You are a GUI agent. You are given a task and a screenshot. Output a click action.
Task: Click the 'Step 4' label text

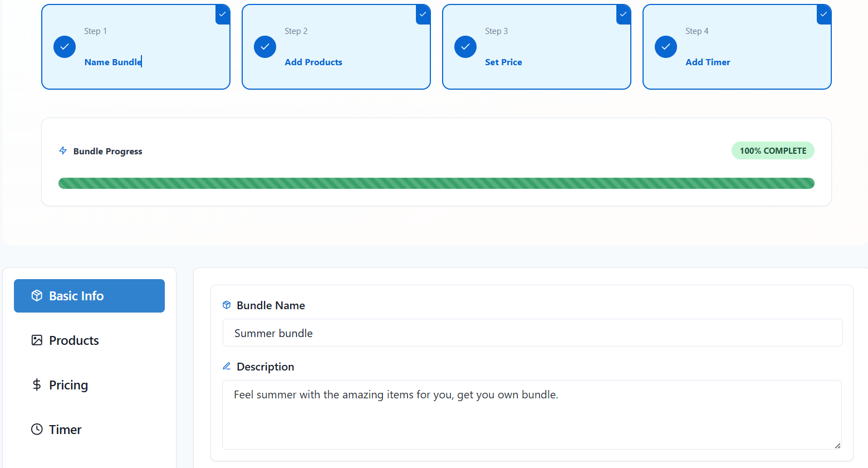coord(697,31)
